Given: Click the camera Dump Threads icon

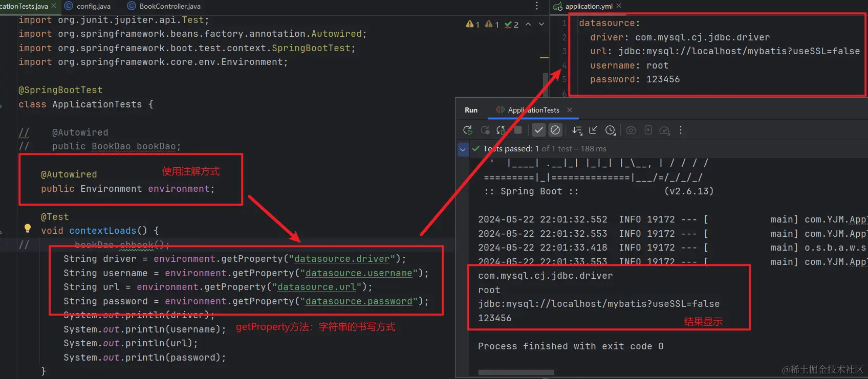Looking at the screenshot, I should 631,130.
